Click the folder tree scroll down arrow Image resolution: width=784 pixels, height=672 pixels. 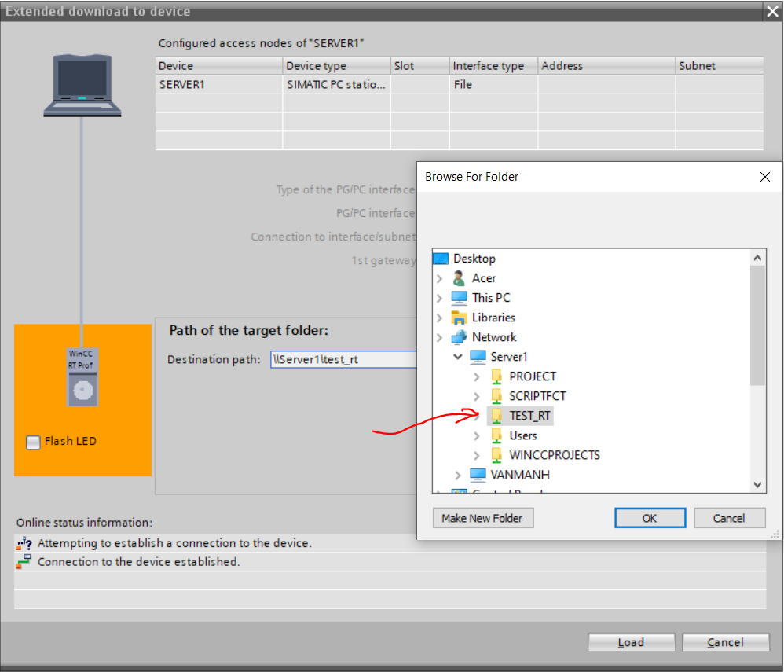[757, 484]
